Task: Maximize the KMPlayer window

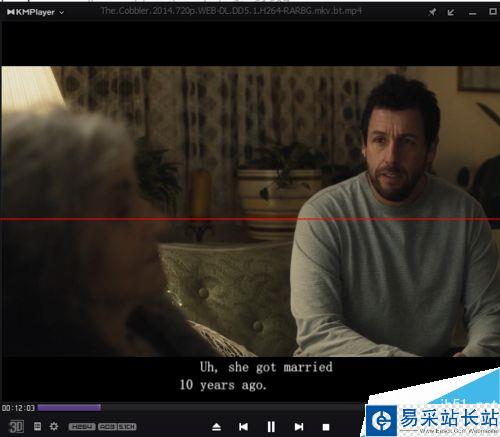Action: coord(492,12)
